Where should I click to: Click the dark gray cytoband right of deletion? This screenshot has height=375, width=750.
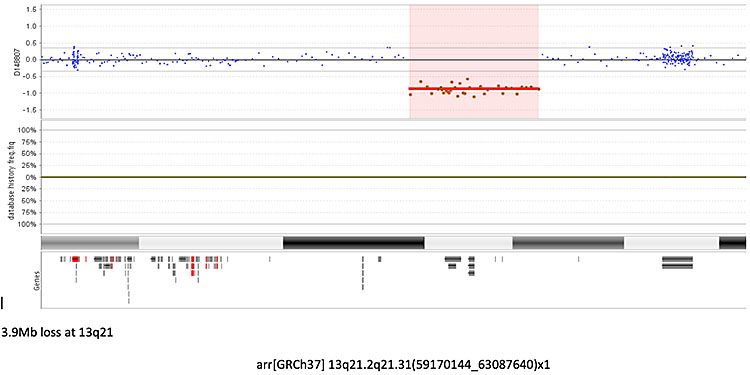point(568,243)
